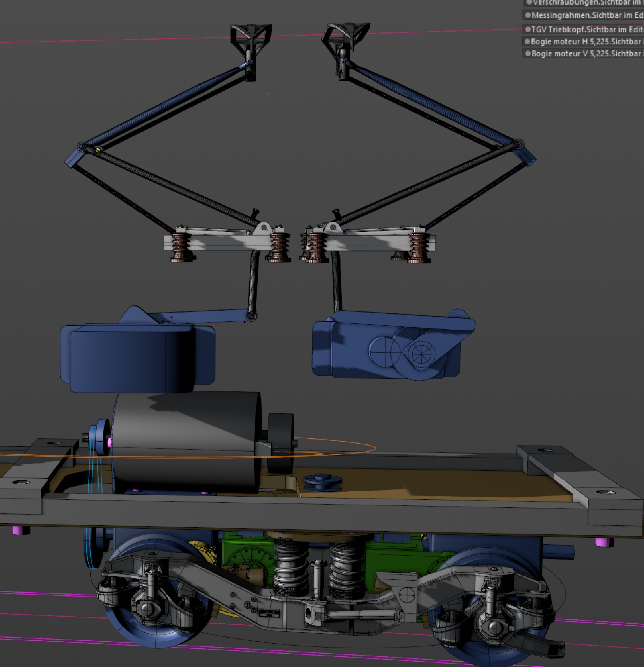644x667 pixels.
Task: Toggle the TGV Triebkopf visibility dot
Action: 528,29
